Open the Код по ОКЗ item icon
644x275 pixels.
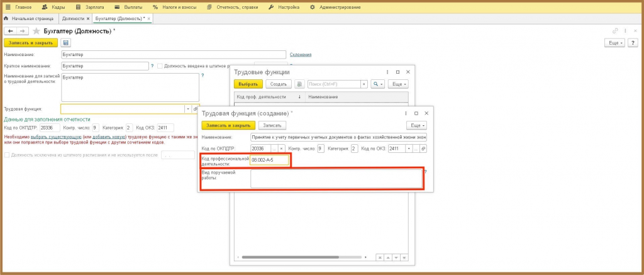[x=423, y=149]
